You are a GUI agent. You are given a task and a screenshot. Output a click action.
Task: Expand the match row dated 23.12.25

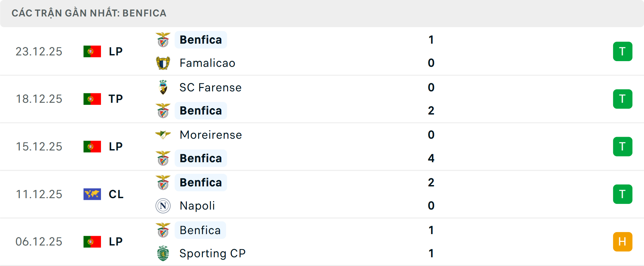click(322, 51)
